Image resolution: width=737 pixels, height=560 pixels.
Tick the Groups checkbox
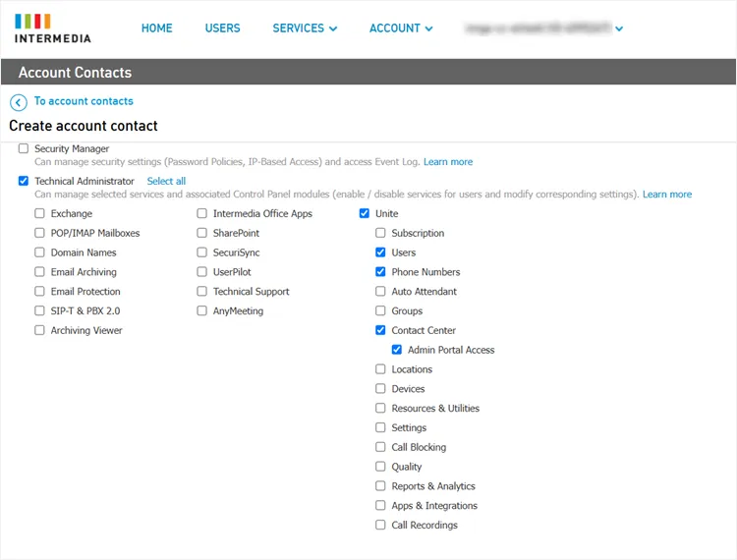[x=380, y=310]
